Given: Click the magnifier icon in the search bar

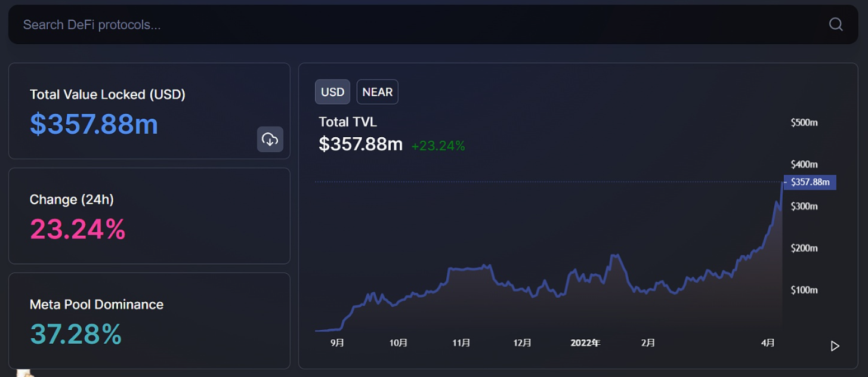Looking at the screenshot, I should [836, 24].
